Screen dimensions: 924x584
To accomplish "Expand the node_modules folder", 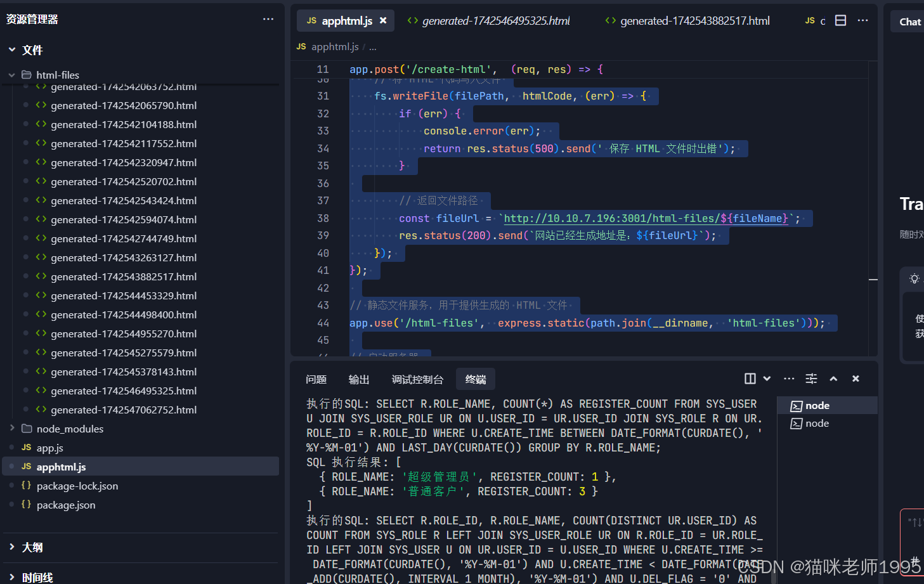I will pos(11,429).
